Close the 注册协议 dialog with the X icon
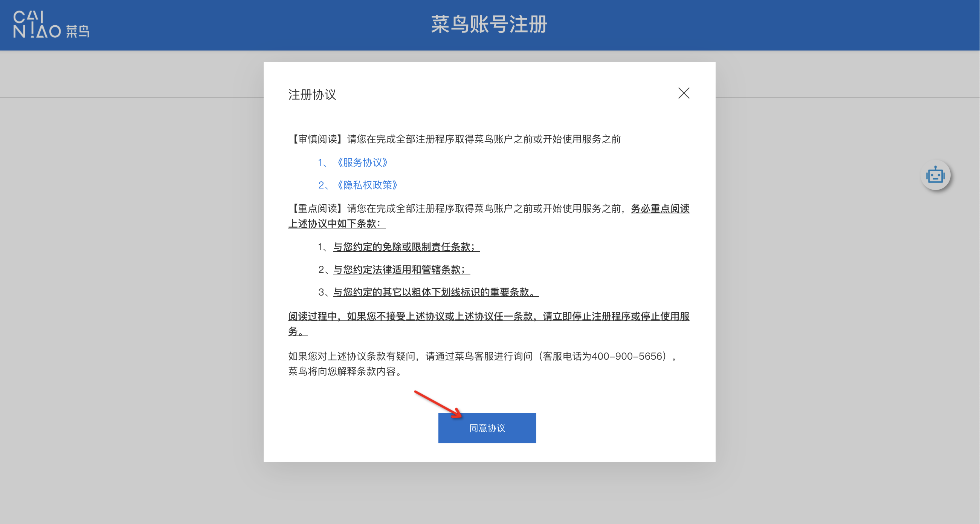The width and height of the screenshot is (980, 524). (x=684, y=93)
